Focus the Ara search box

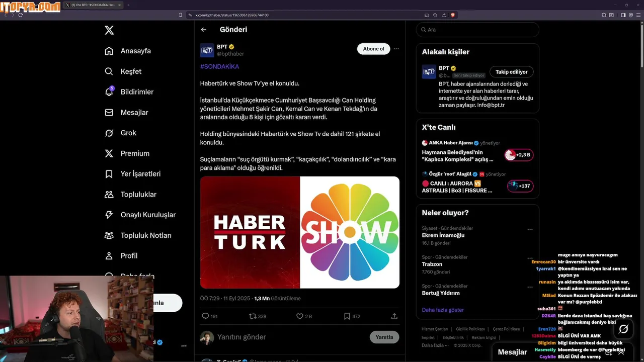477,30
